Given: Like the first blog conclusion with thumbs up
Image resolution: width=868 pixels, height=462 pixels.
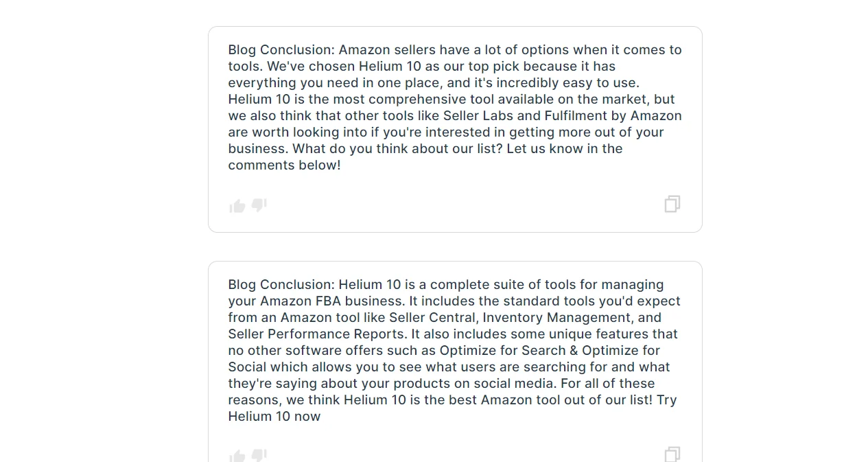Looking at the screenshot, I should [237, 206].
